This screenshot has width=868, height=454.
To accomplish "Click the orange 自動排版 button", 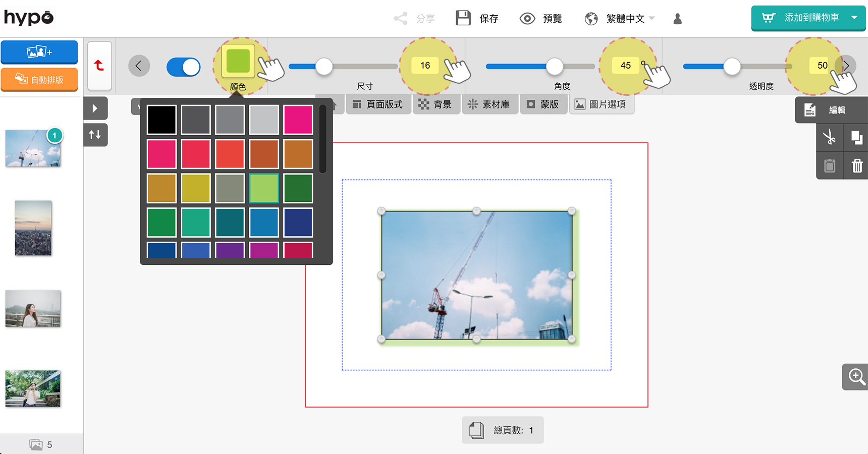I will click(39, 79).
